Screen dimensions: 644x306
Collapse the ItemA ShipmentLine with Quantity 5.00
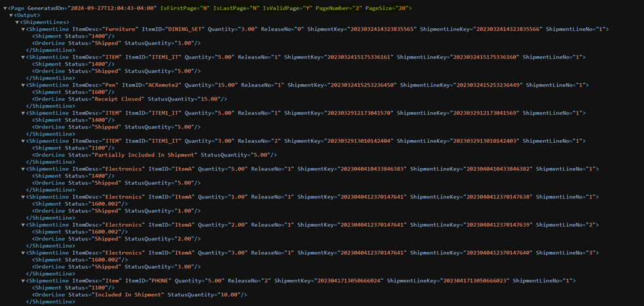click(24, 169)
